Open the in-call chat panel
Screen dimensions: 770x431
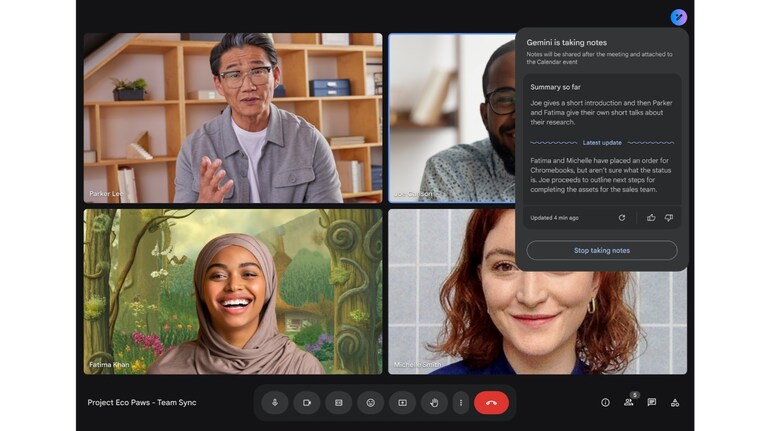pyautogui.click(x=652, y=403)
